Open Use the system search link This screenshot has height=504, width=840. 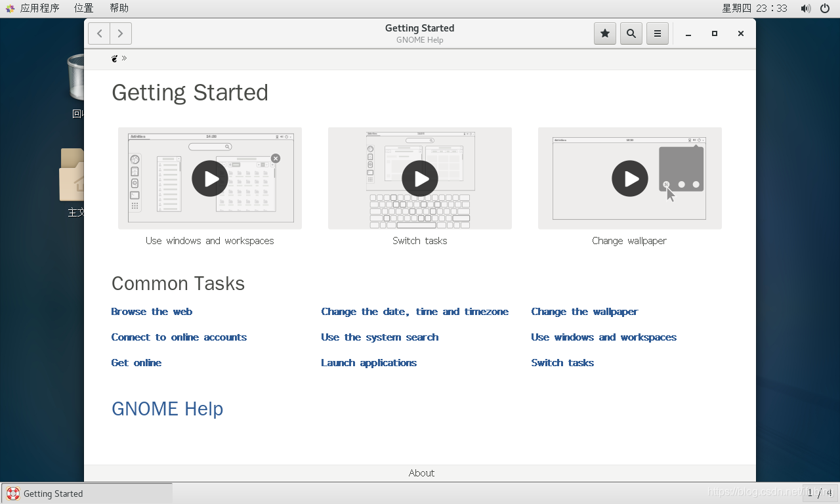pyautogui.click(x=380, y=337)
